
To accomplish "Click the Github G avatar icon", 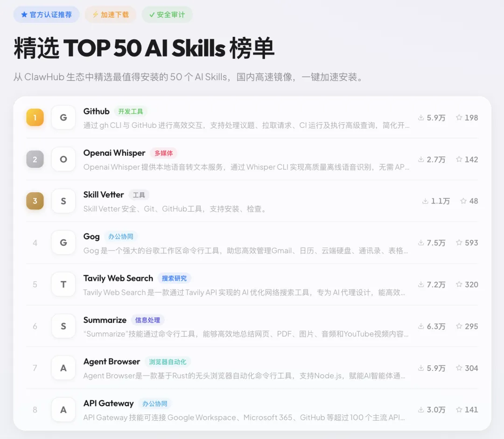I will [x=63, y=118].
